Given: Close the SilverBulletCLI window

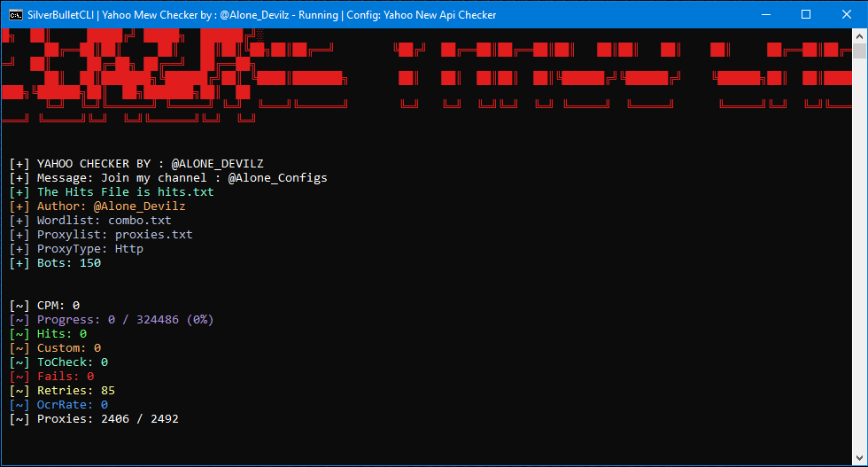Looking at the screenshot, I should click(847, 14).
